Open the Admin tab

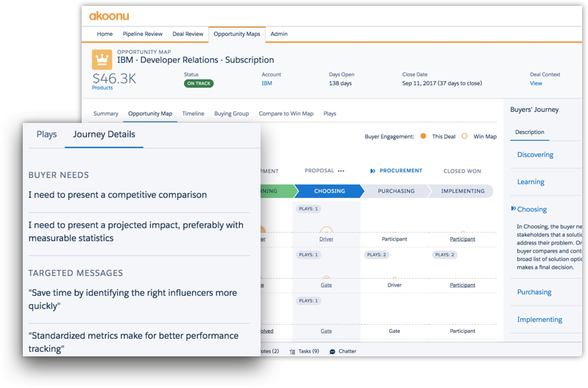point(279,34)
